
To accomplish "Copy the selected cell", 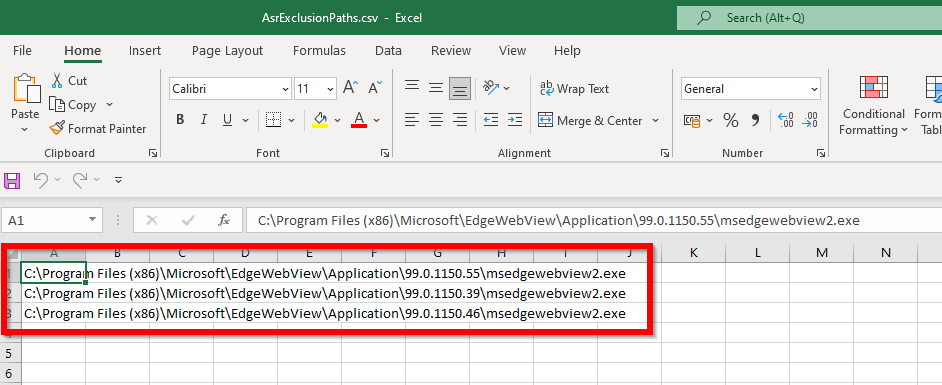I will [x=73, y=105].
